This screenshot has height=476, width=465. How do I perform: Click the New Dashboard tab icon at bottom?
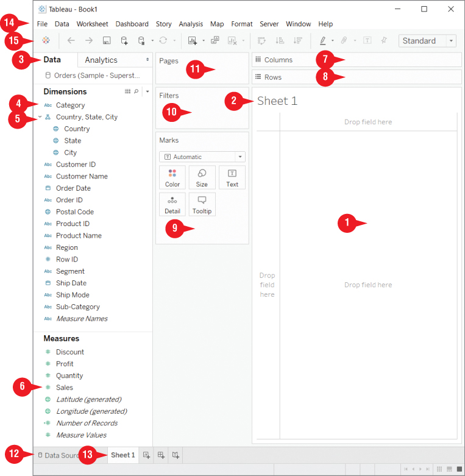point(161,455)
